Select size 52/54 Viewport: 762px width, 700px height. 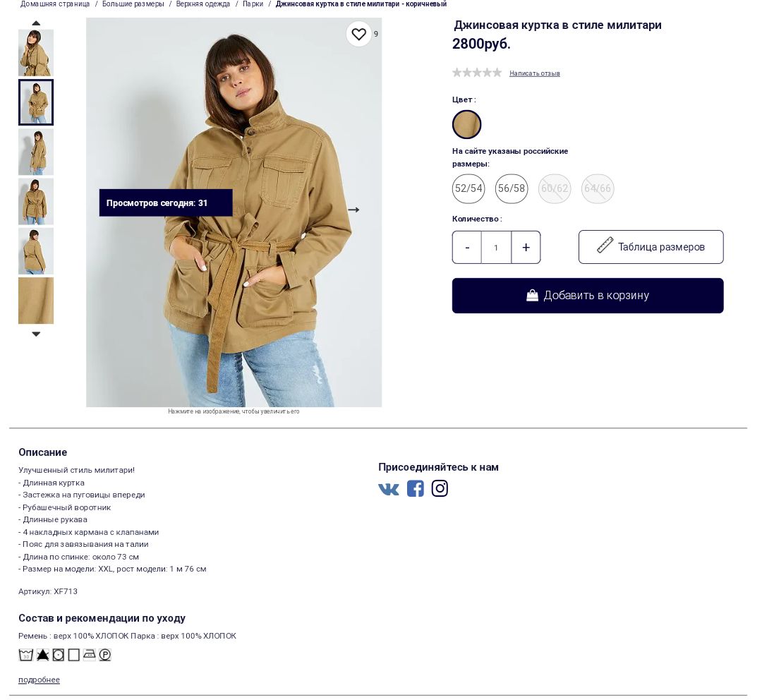[468, 188]
